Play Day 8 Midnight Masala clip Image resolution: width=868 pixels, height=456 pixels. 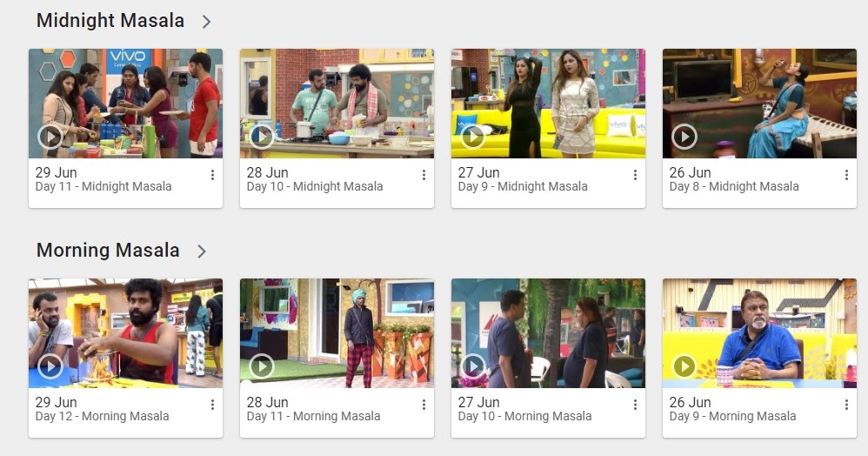point(684,137)
